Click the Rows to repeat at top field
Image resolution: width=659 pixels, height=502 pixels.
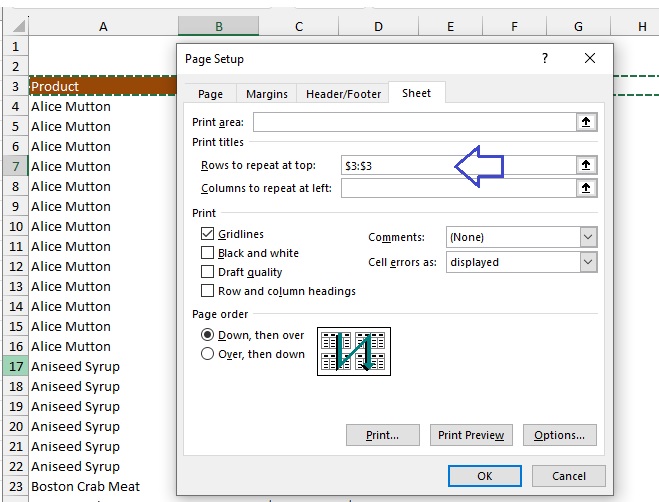click(x=459, y=165)
